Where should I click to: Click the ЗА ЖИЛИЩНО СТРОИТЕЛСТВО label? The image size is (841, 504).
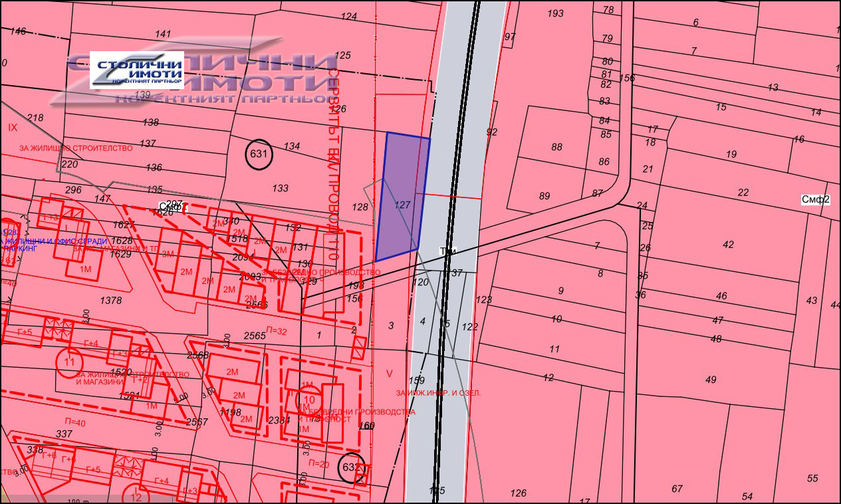[x=76, y=148]
